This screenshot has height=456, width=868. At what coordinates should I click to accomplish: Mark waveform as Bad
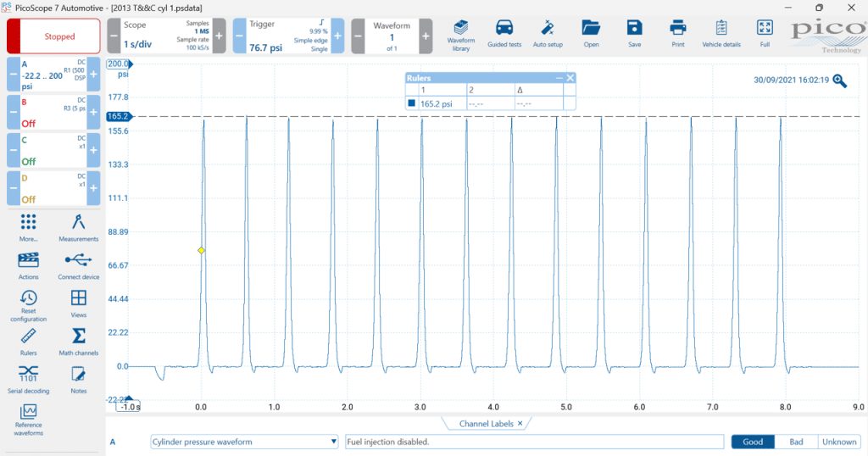[x=795, y=442]
